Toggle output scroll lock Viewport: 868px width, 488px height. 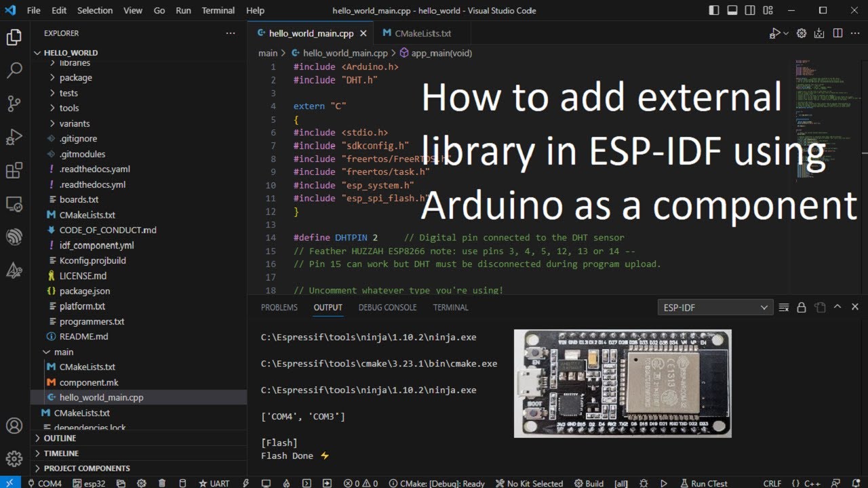point(802,307)
